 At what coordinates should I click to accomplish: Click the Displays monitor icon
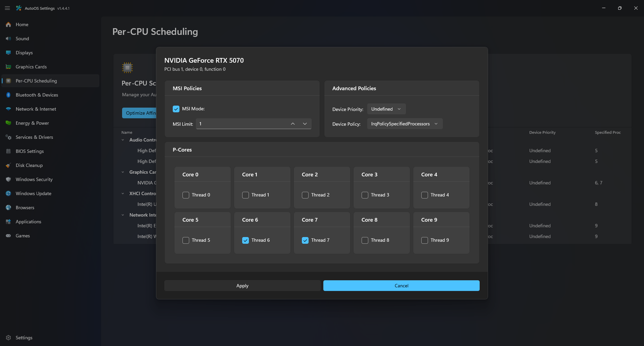[8, 53]
